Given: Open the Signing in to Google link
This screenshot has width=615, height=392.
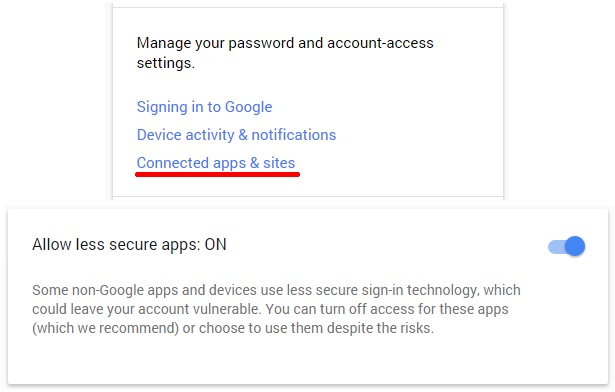Looking at the screenshot, I should pos(204,107).
